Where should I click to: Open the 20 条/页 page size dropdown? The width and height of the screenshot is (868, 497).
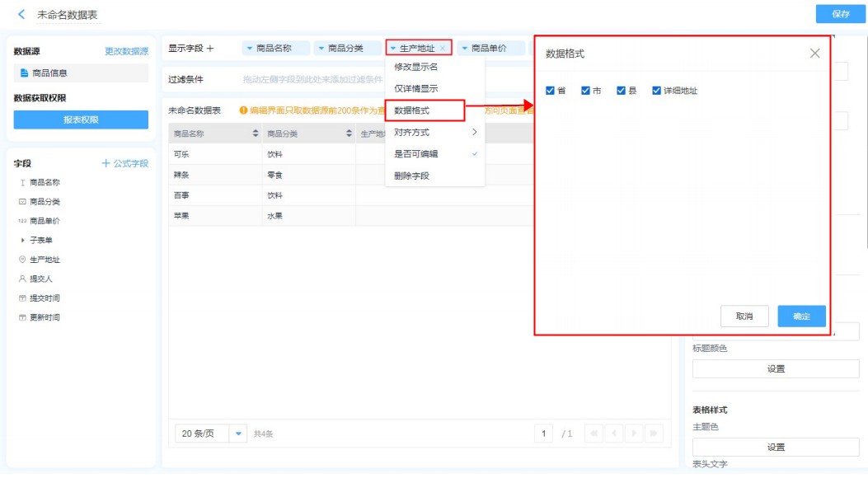[238, 434]
